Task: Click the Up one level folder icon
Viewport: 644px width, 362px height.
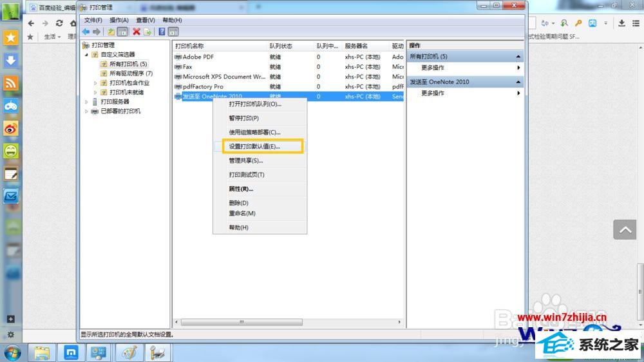Action: [x=111, y=32]
